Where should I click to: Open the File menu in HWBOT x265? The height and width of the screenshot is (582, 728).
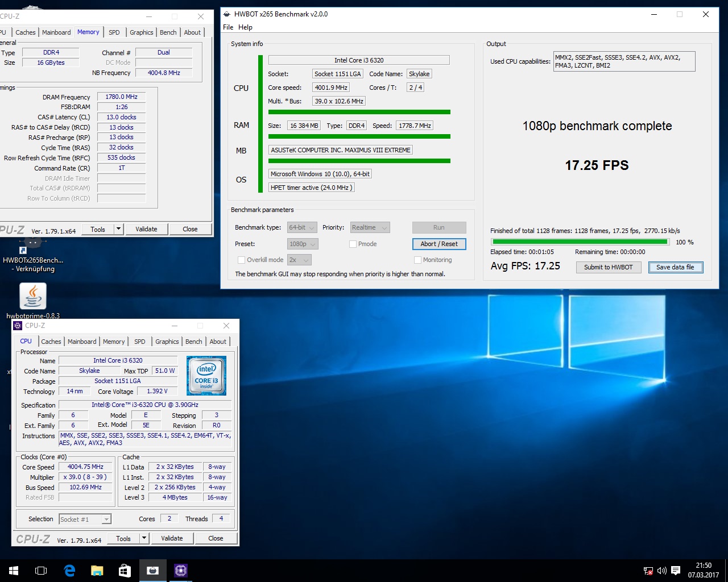click(228, 27)
